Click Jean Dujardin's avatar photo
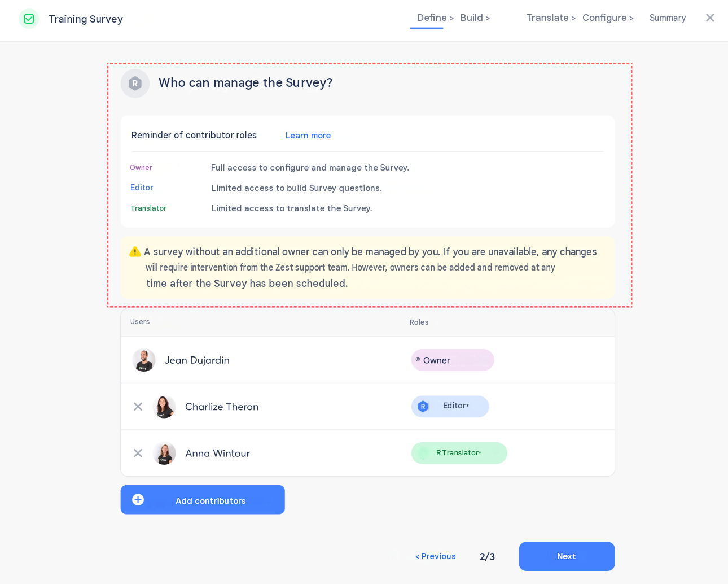The width and height of the screenshot is (728, 584). 144,360
